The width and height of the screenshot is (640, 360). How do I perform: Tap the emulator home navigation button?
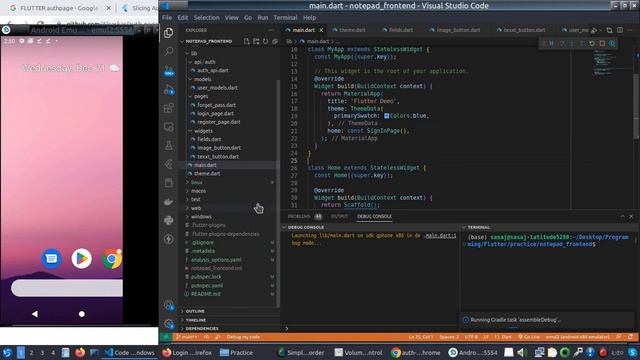(x=82, y=314)
